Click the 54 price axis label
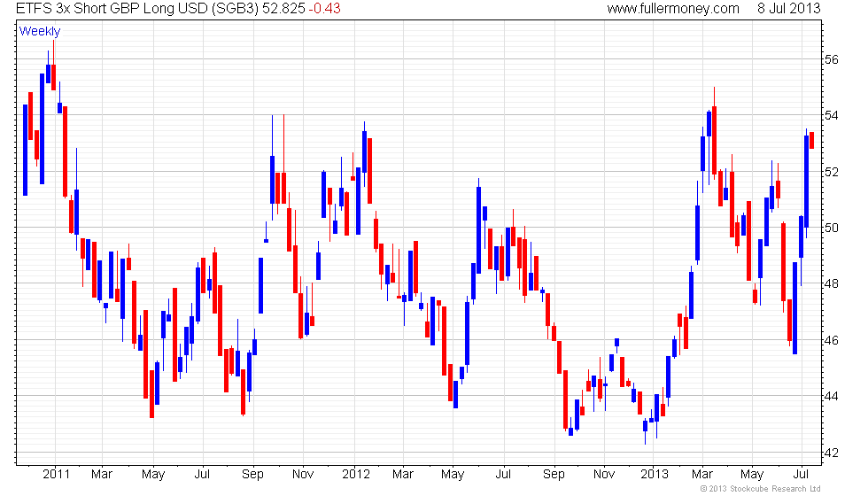This screenshot has height=496, width=868. [x=832, y=116]
